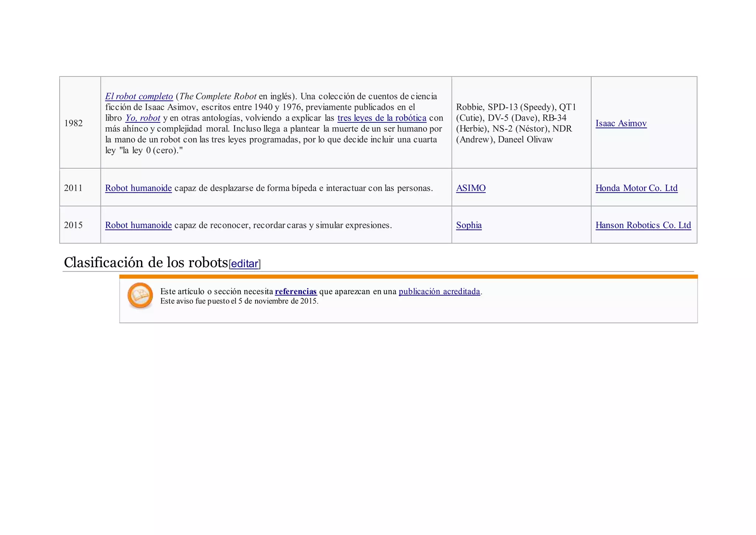Screen dimensions: 756x535
Task: Click the 1982 year cell
Action: click(73, 123)
